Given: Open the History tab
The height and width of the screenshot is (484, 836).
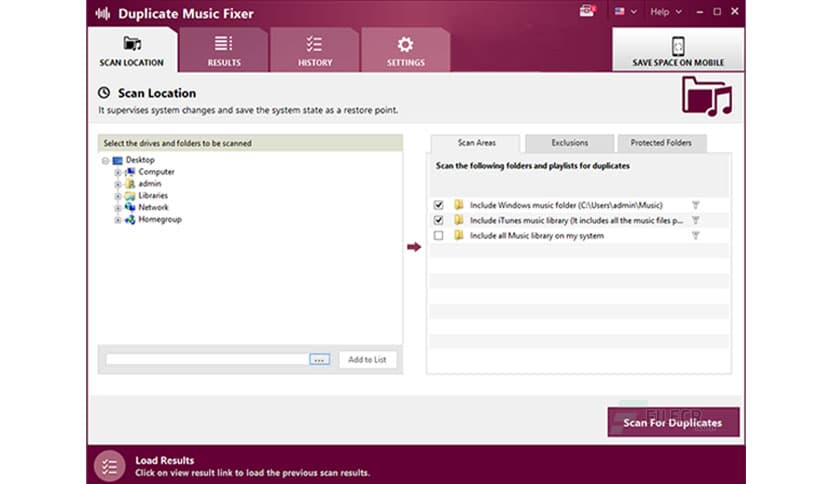Looking at the screenshot, I should click(315, 50).
